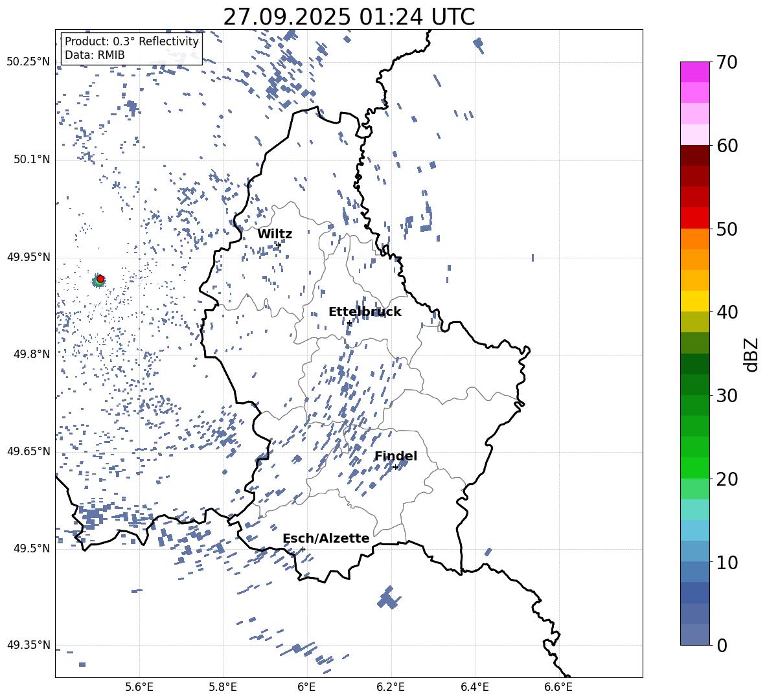Click the Findel city label
This screenshot has height=700, width=767.
[396, 457]
